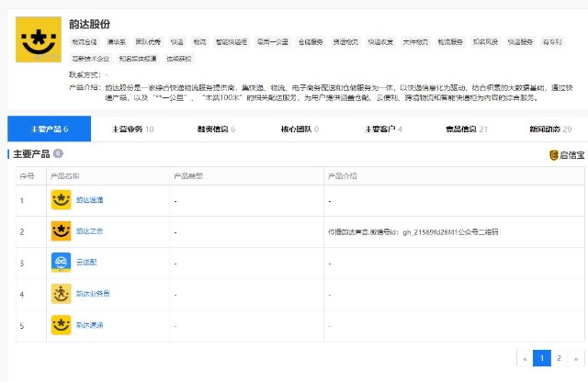Click the blue 云递配 app icon
This screenshot has height=382, width=588.
[61, 263]
